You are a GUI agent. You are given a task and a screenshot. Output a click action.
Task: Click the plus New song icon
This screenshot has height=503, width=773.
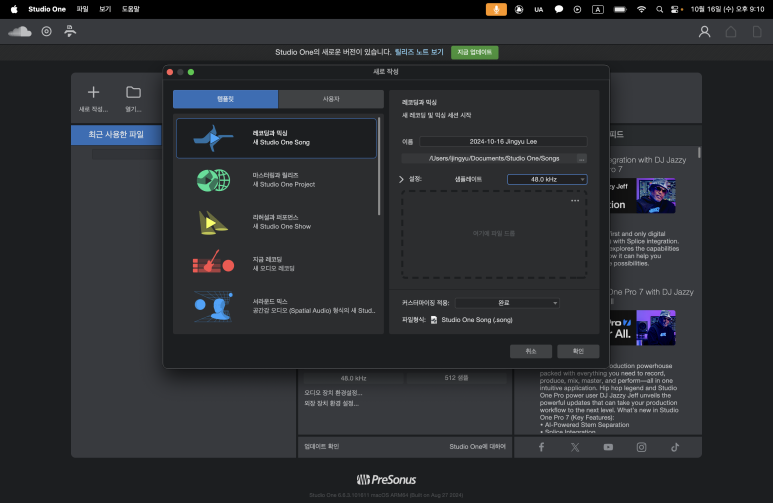point(93,92)
